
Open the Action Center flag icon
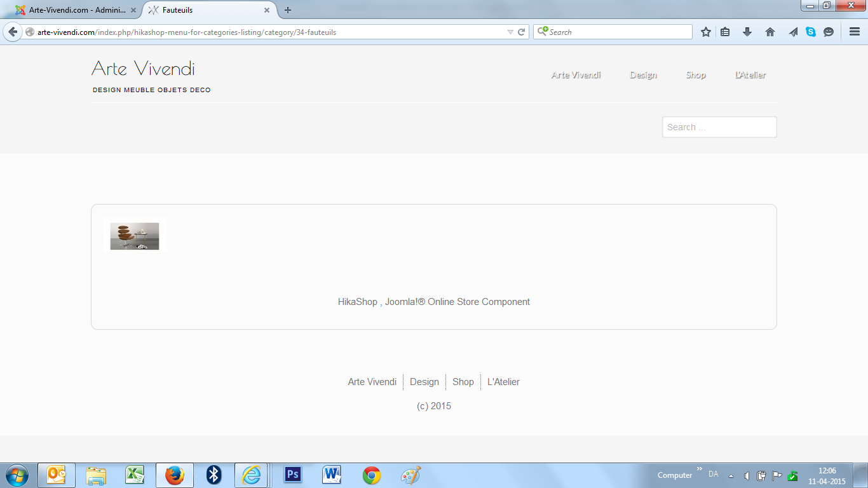[776, 475]
